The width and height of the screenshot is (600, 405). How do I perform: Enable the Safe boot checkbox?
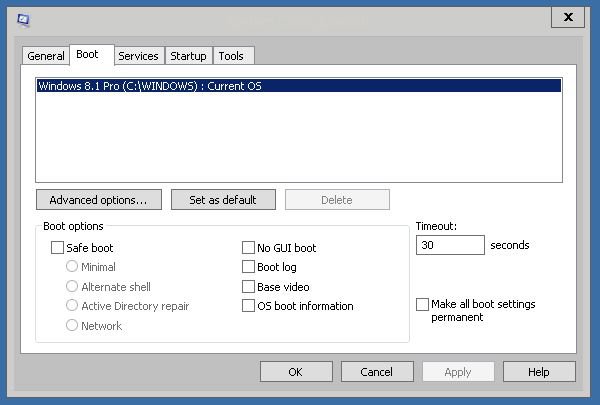click(57, 248)
